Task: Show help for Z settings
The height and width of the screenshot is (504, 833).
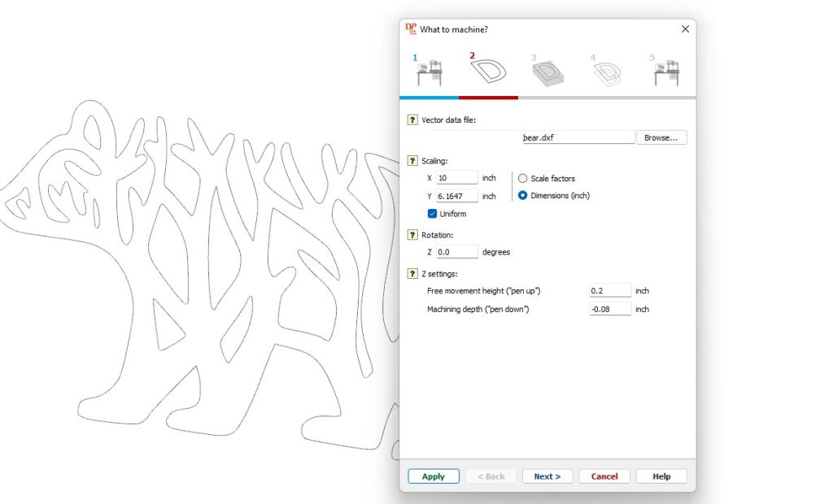Action: pyautogui.click(x=412, y=274)
